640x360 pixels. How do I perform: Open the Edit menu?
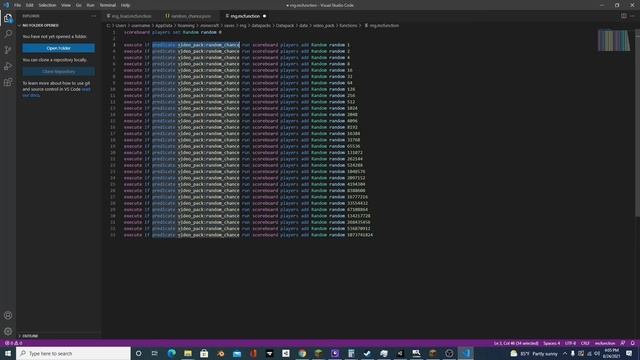tap(30, 5)
